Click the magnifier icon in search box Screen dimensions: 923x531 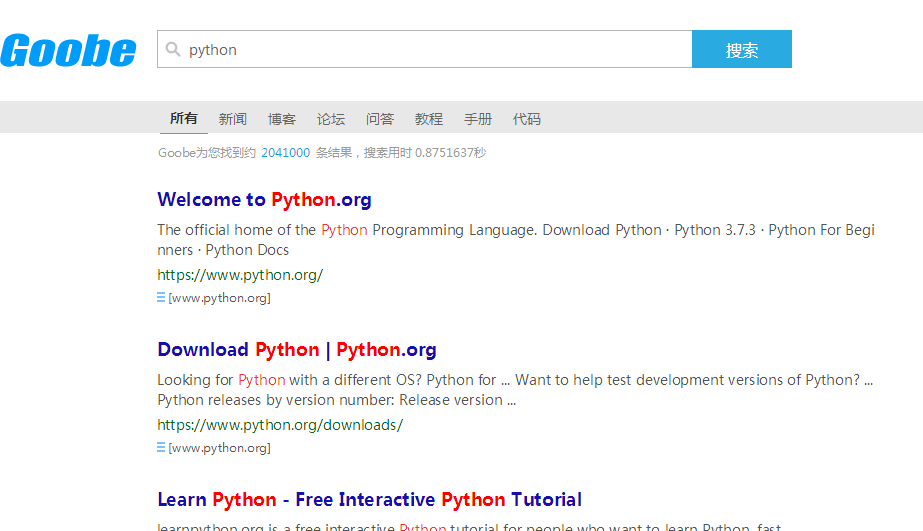173,49
